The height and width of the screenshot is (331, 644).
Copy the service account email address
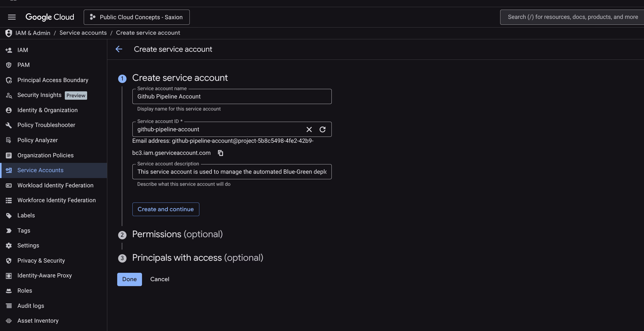[x=220, y=153]
